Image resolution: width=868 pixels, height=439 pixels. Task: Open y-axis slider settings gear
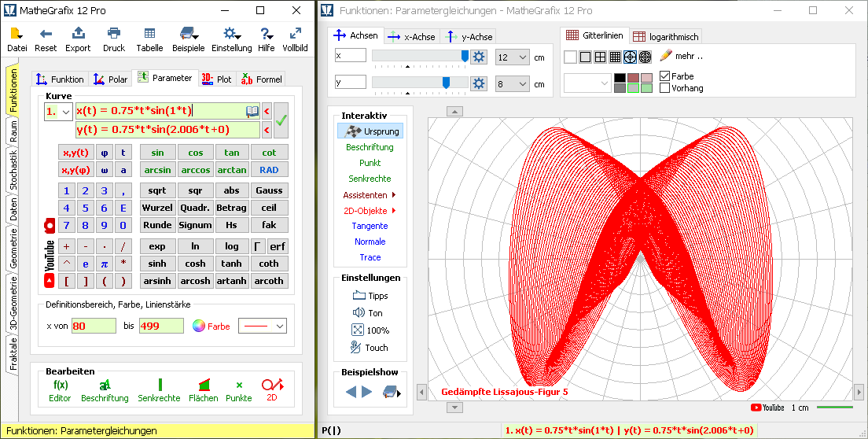478,83
